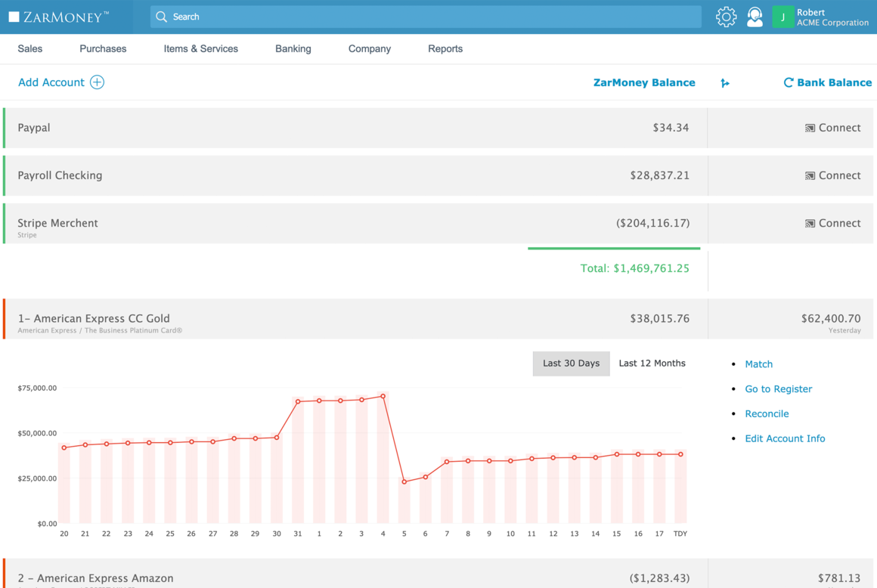877x588 pixels.
Task: Click the chart data point for TDY
Action: 680,454
